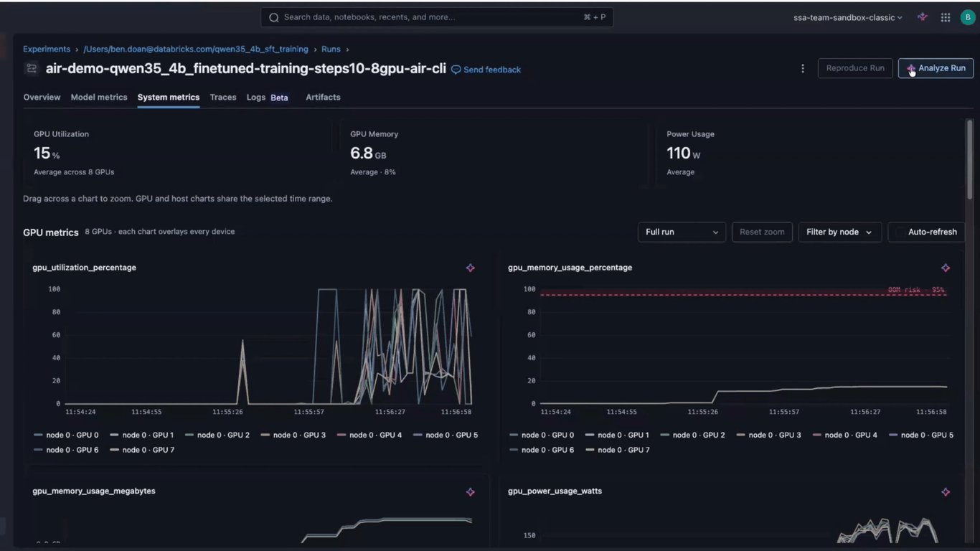Toggle GPU 6 series in gpu_memory_usage_percentage legend
980x551 pixels.
click(542, 450)
